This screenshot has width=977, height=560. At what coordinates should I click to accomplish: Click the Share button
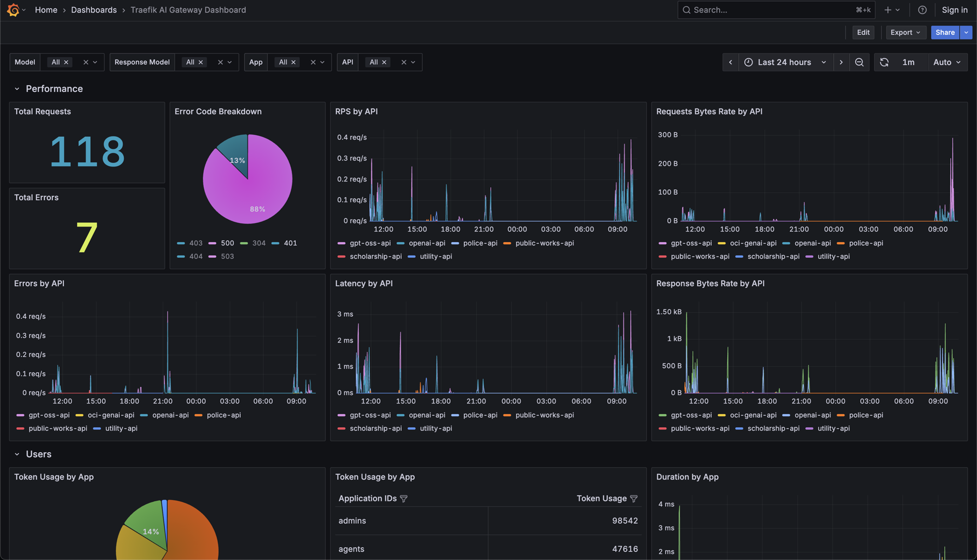(945, 32)
